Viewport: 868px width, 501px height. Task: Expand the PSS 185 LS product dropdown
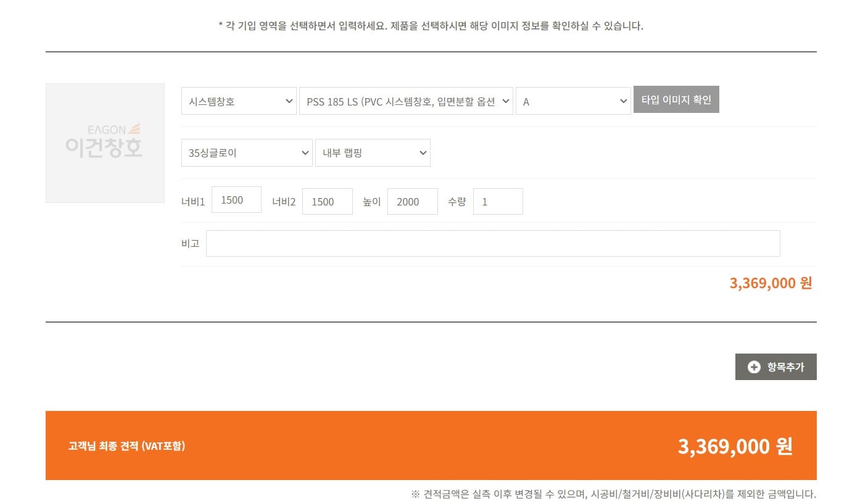pos(406,101)
